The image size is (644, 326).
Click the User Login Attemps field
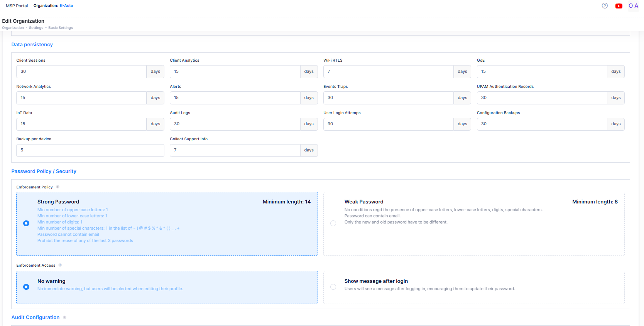(x=388, y=124)
